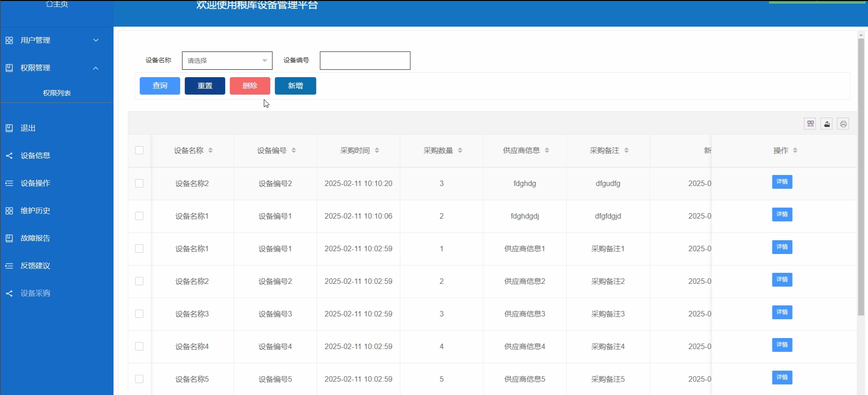Check the row with supplier fdghdgdj
This screenshot has width=868, height=395.
139,216
